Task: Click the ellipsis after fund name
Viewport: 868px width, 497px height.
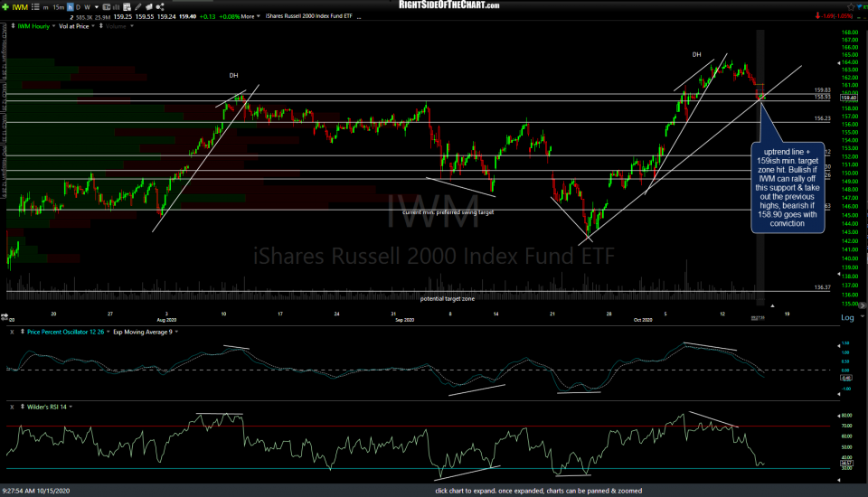Action: click(x=359, y=16)
